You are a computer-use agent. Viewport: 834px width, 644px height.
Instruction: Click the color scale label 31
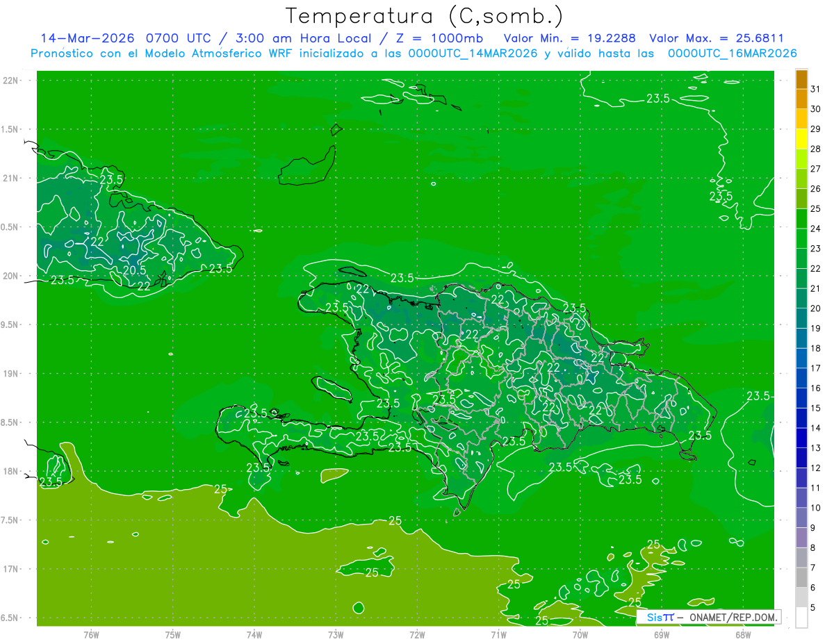[x=816, y=89]
